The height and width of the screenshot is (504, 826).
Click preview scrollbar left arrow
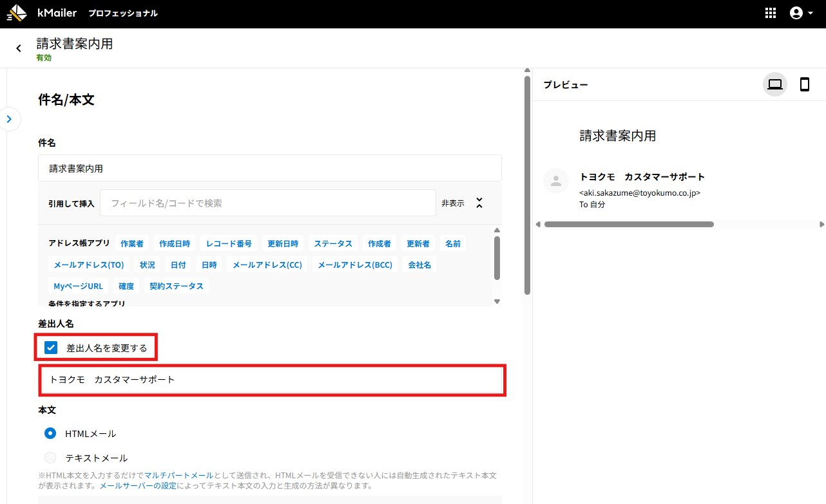538,224
